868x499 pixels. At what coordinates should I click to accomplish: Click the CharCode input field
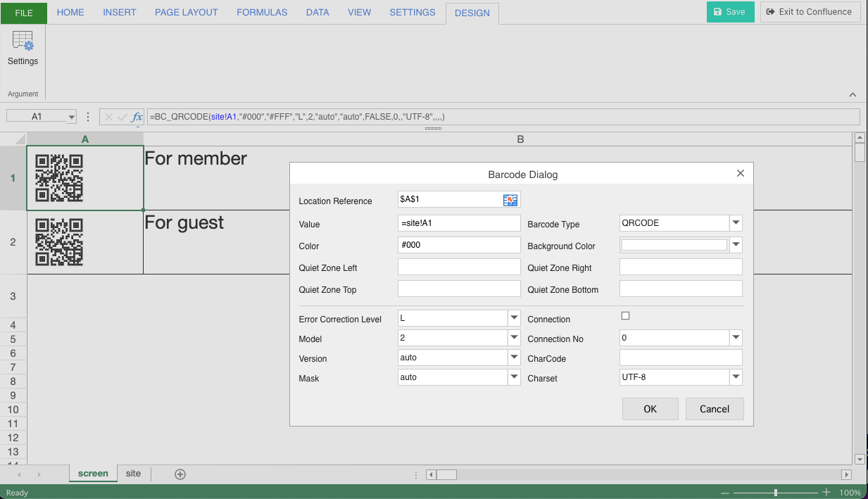(x=681, y=358)
